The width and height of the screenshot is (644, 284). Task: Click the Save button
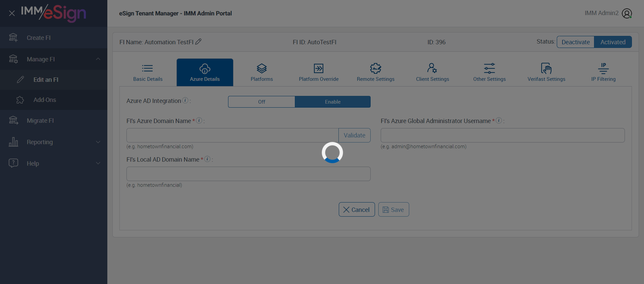(394, 210)
